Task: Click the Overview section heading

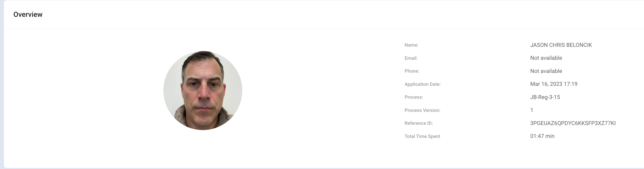Action: tap(28, 14)
